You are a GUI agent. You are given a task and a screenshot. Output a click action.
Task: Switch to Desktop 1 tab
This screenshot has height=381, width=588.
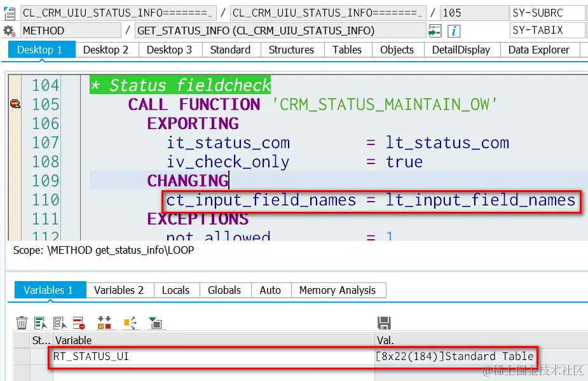point(40,50)
